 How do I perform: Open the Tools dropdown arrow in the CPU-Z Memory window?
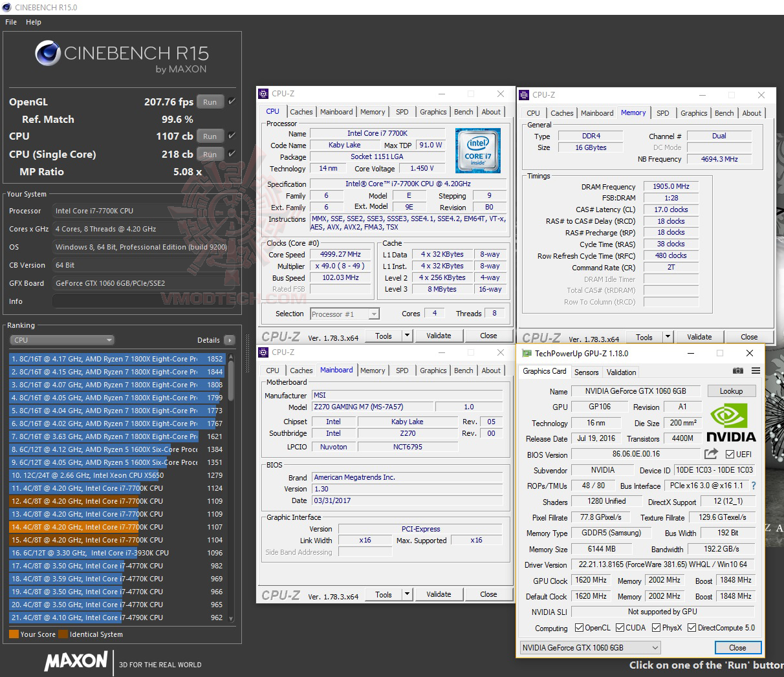pos(668,337)
